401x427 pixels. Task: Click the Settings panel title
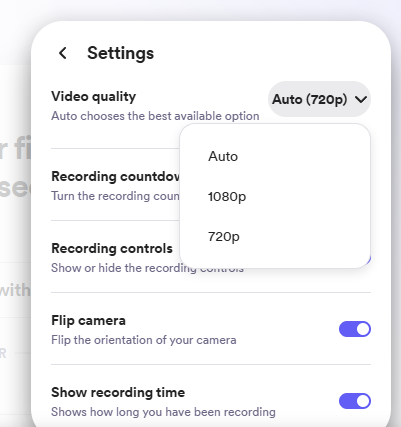pyautogui.click(x=120, y=53)
